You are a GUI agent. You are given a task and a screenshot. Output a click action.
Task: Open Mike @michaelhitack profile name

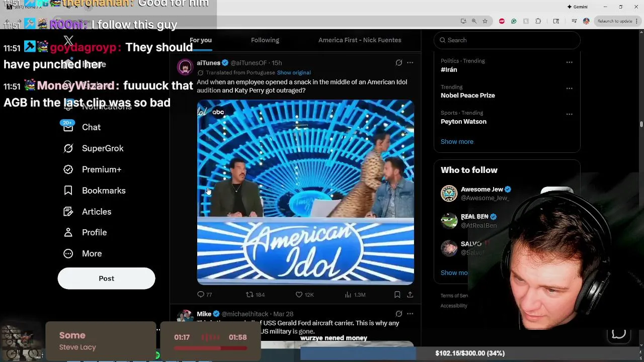(204, 314)
